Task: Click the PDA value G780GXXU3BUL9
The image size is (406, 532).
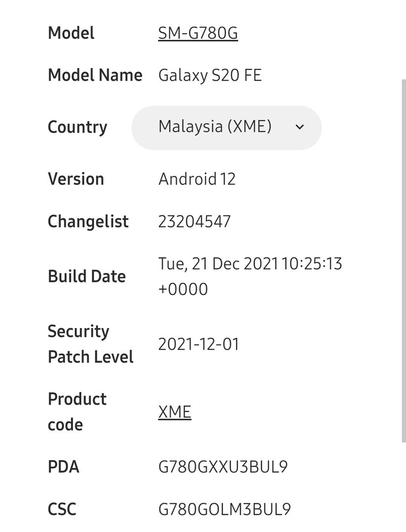Action: 222,466
